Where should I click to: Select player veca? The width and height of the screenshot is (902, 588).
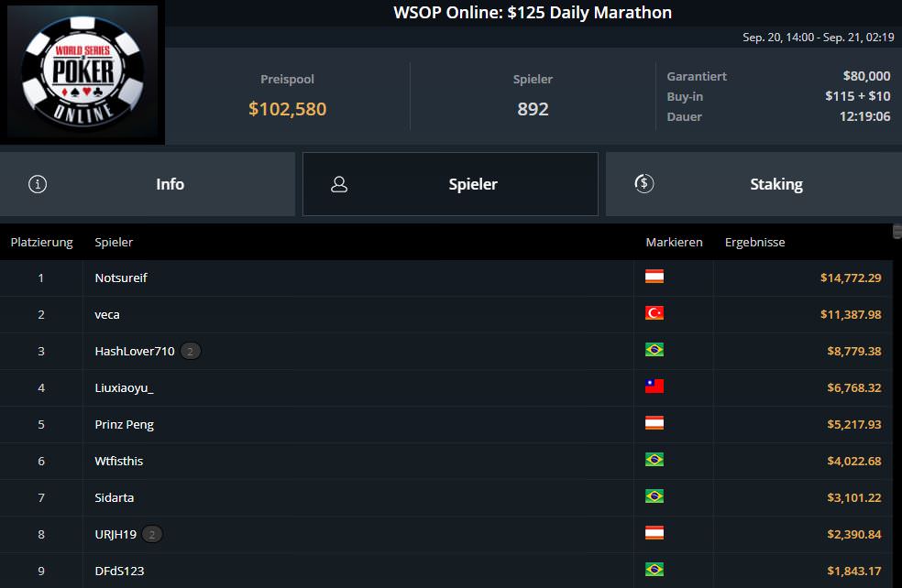click(107, 314)
